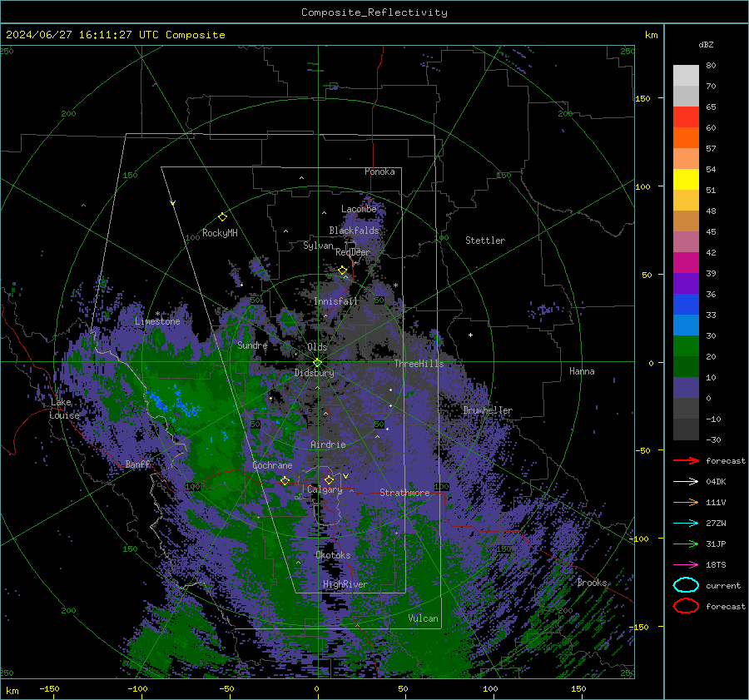The height and width of the screenshot is (700, 749).
Task: Click the red forecast arrow in legend
Action: pyautogui.click(x=686, y=460)
